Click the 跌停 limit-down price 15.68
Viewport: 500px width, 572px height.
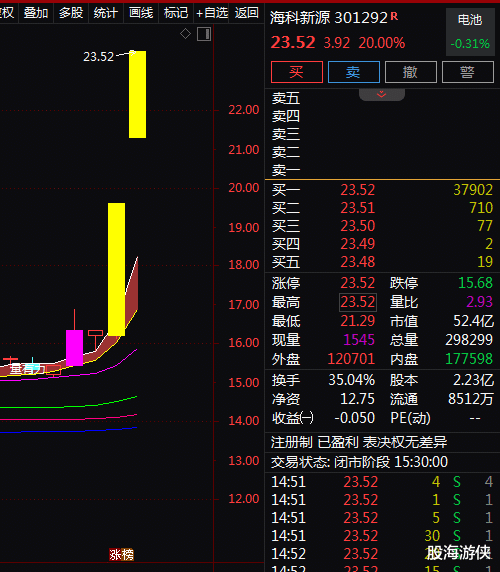(x=475, y=283)
